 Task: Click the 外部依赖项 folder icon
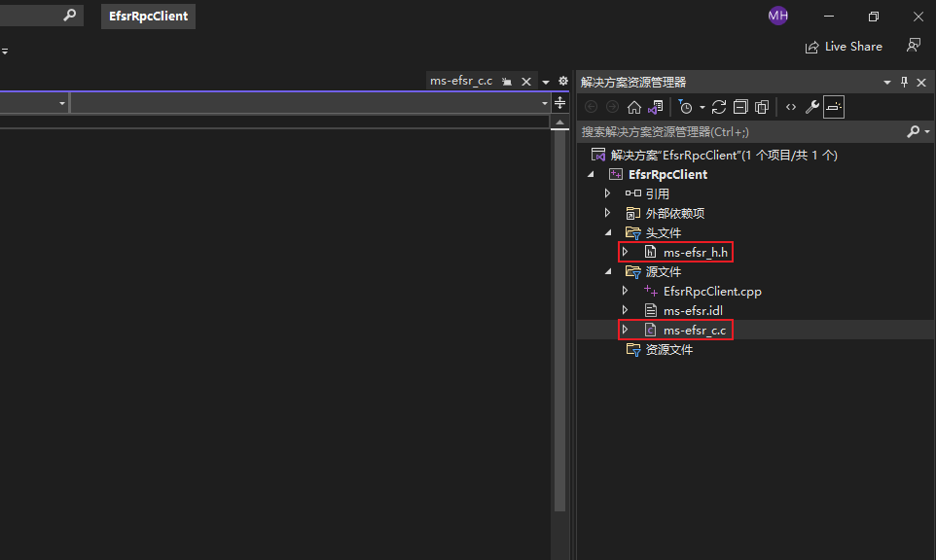point(632,213)
